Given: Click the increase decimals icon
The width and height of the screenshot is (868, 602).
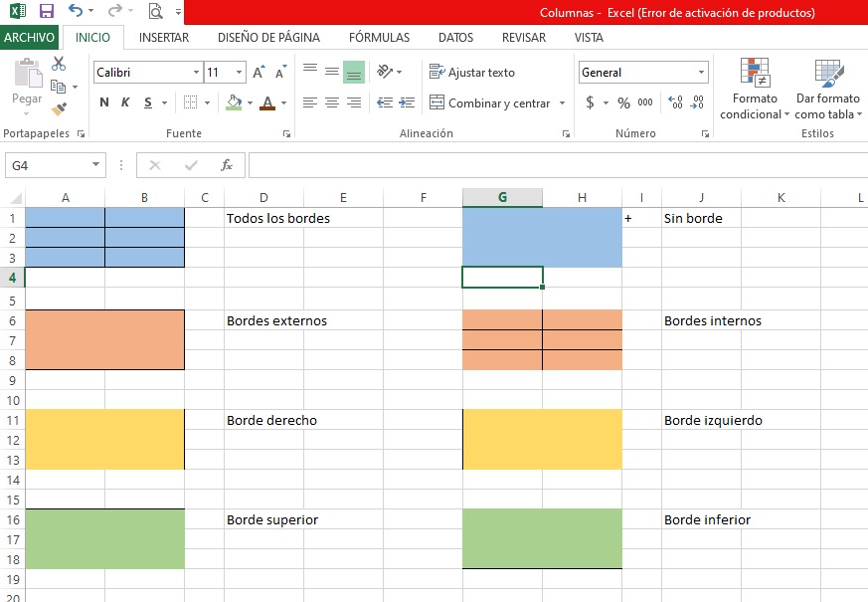Looking at the screenshot, I should [x=676, y=102].
